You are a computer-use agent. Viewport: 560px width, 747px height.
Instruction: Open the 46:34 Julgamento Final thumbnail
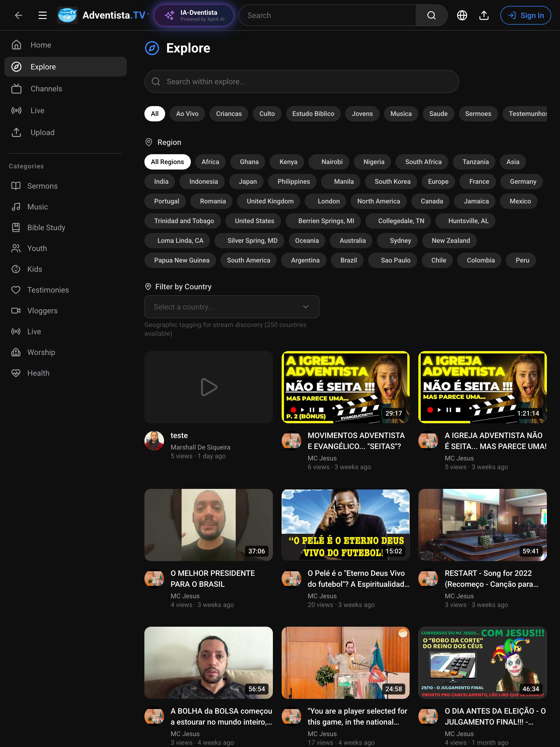482,663
